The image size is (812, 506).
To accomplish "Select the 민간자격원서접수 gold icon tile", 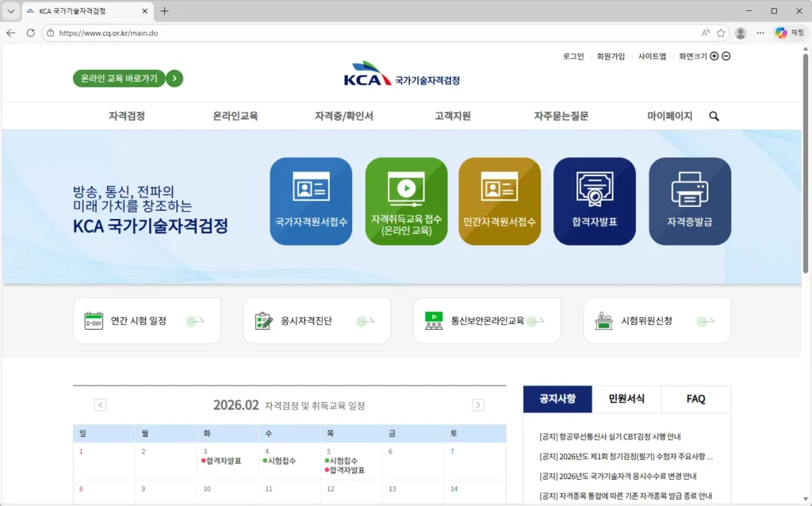I will click(500, 201).
